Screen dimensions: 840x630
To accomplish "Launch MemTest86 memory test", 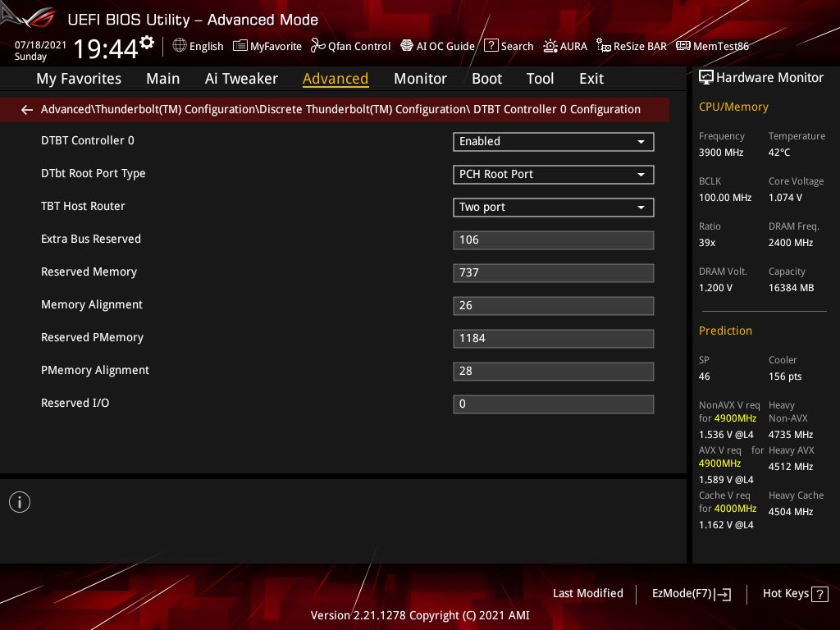I will click(x=712, y=46).
